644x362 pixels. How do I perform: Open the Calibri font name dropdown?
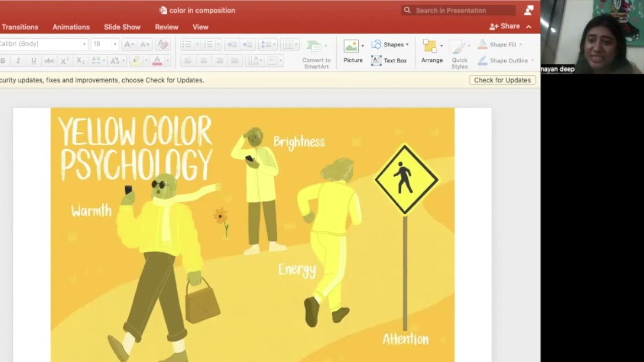click(84, 44)
